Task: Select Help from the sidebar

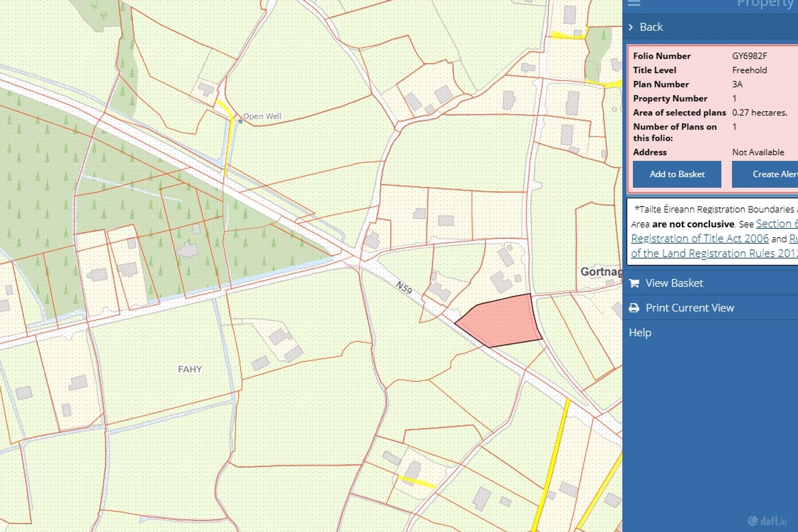Action: coord(640,332)
